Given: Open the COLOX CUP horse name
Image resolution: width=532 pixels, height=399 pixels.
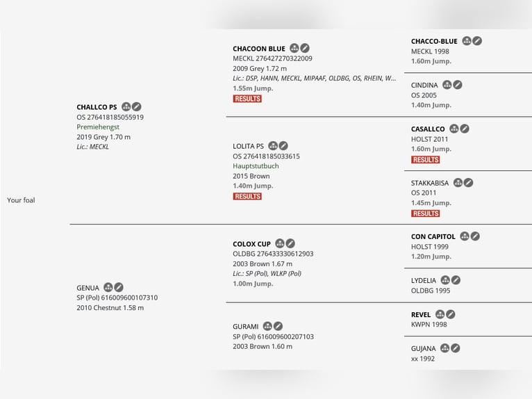Looking at the screenshot, I should point(251,244).
